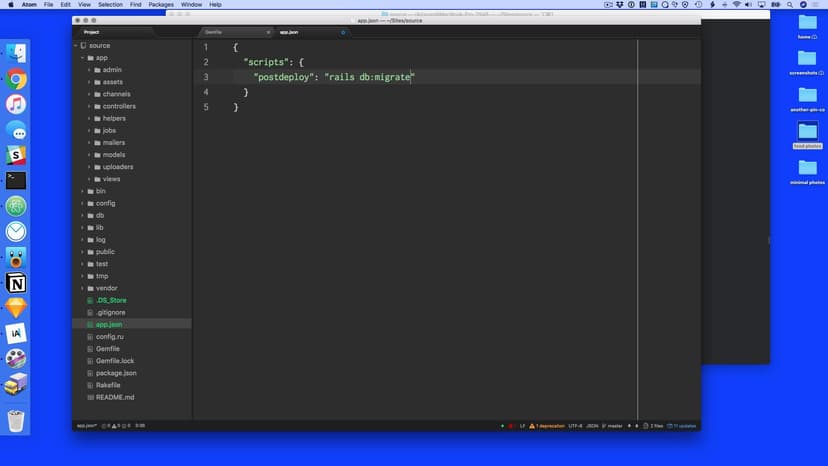This screenshot has height=466, width=828.
Task: Expand the controllers folder
Action: click(x=118, y=106)
